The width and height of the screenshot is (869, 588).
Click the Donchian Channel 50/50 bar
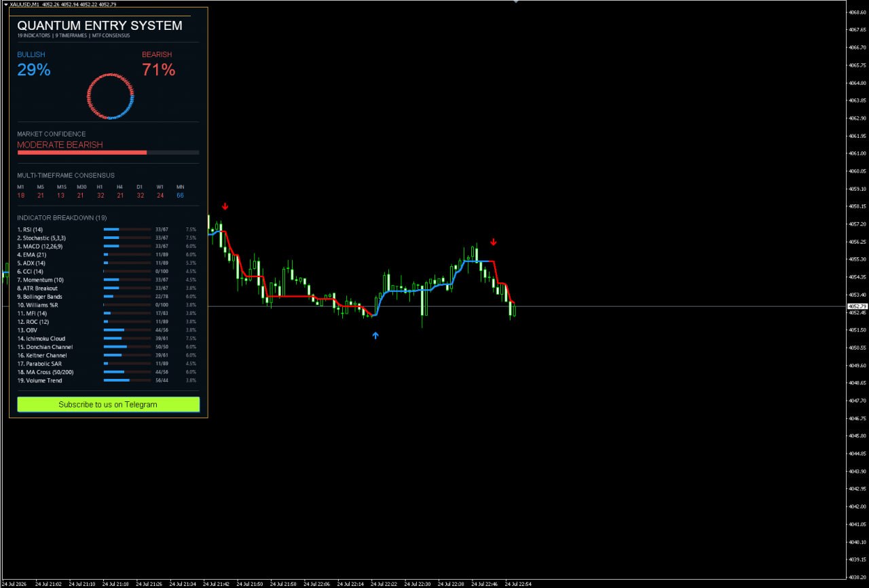[x=127, y=347]
